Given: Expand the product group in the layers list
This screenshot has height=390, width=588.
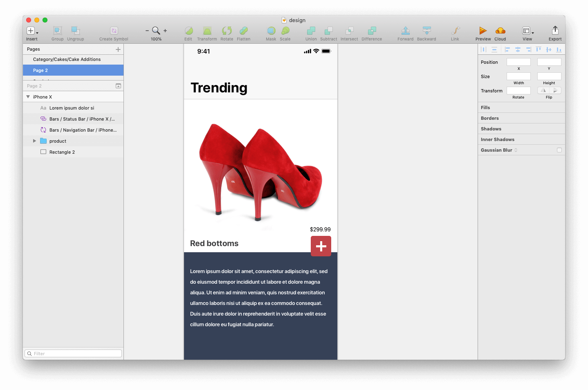Looking at the screenshot, I should [35, 141].
